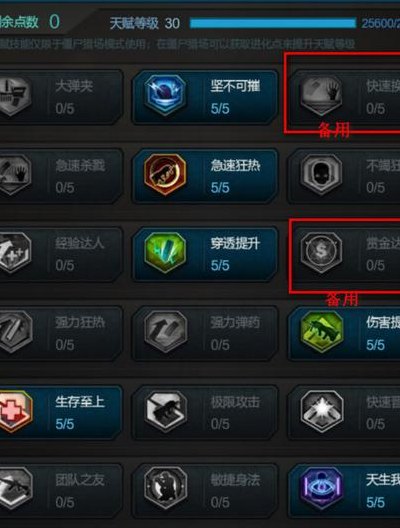The image size is (400, 528).
Task: Click the gray skull talent icon
Action: pyautogui.click(x=322, y=174)
